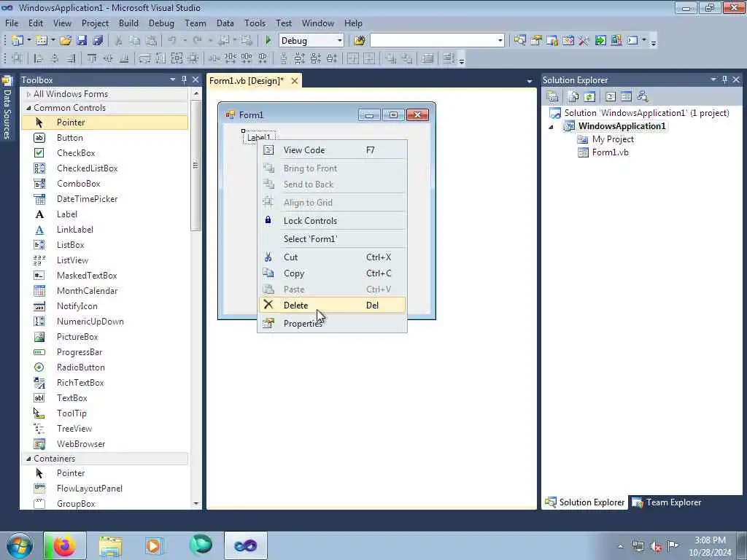The width and height of the screenshot is (747, 560).
Task: Open the Tools menu
Action: (255, 23)
